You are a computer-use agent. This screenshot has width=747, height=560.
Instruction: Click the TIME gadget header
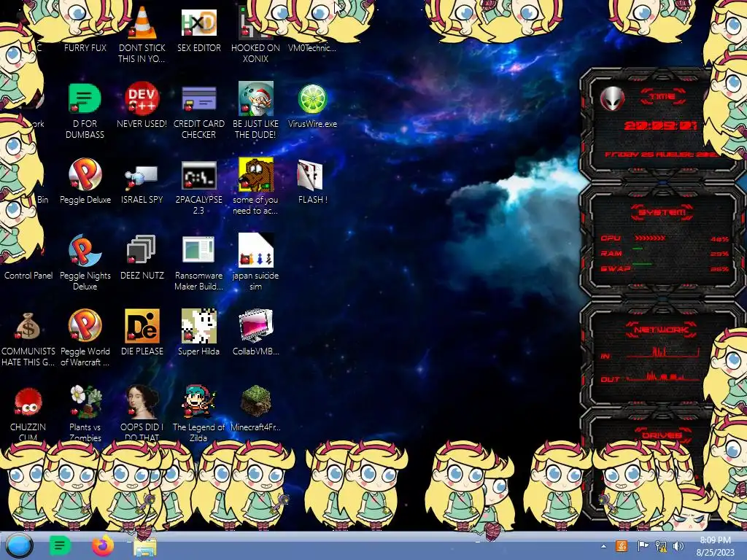coord(662,97)
